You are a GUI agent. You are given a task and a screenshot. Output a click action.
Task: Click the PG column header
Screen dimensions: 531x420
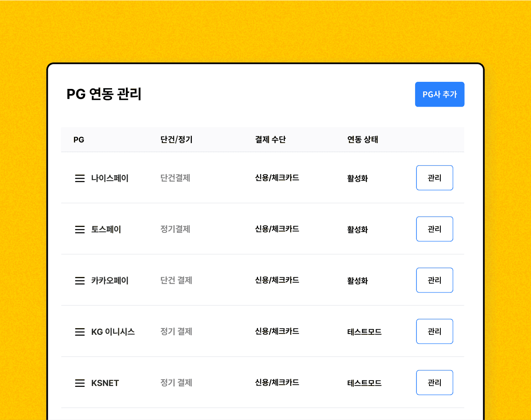coord(79,140)
